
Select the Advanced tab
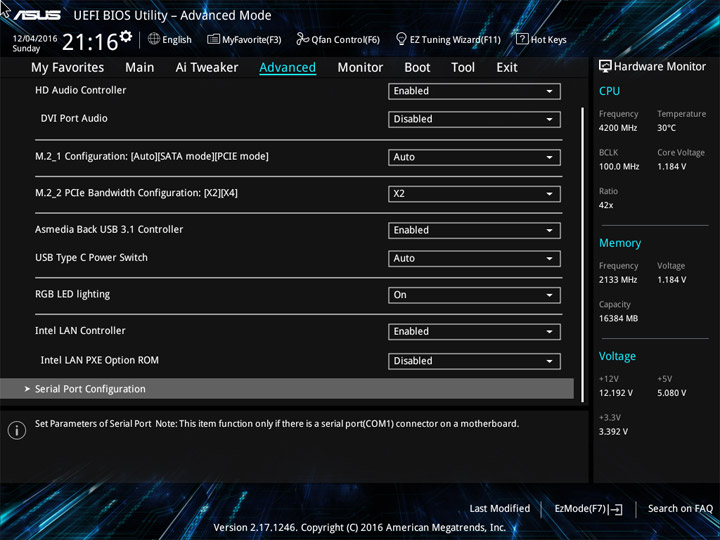point(287,68)
